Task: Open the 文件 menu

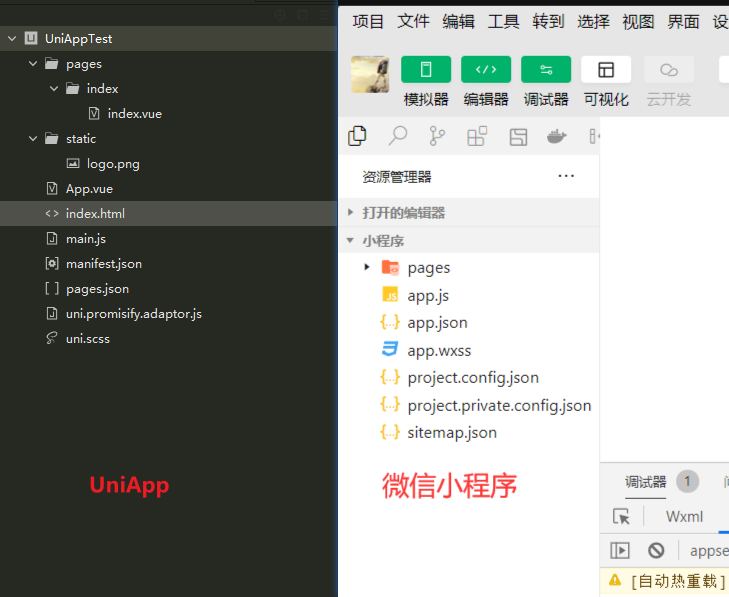Action: pos(413,21)
